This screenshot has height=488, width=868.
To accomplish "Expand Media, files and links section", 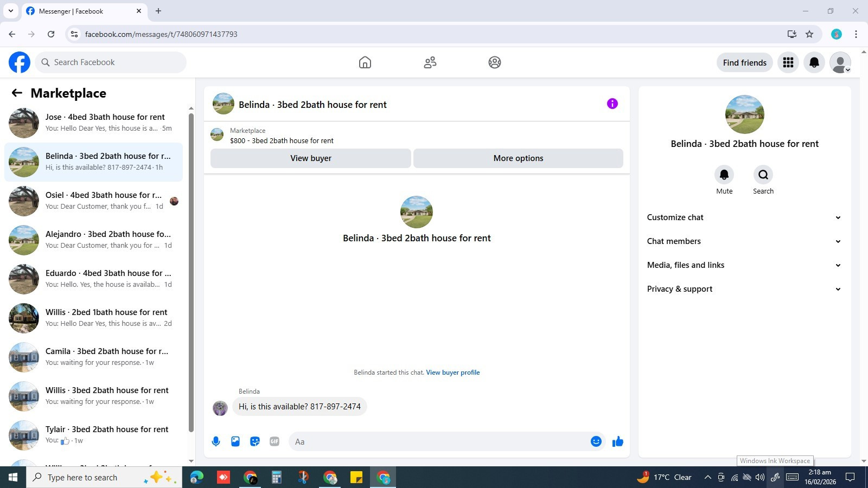I will click(x=744, y=265).
